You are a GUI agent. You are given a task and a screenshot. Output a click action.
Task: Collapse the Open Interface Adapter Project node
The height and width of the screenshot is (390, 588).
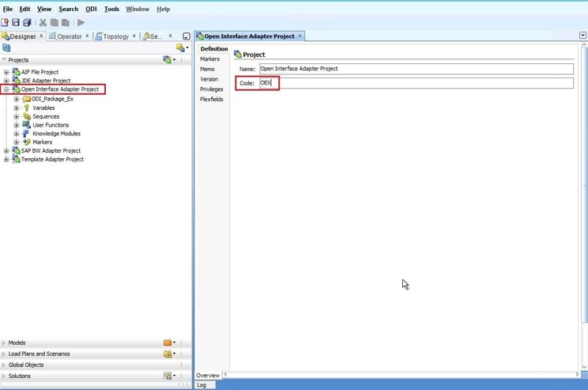(6, 89)
